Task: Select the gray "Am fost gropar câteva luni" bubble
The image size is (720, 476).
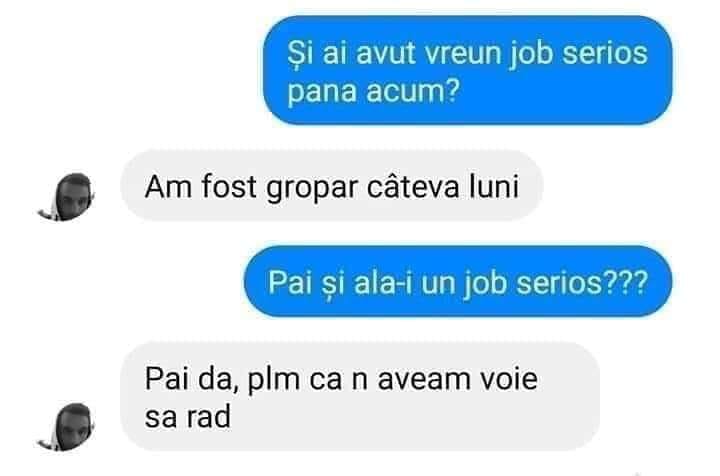Action: pyautogui.click(x=332, y=186)
